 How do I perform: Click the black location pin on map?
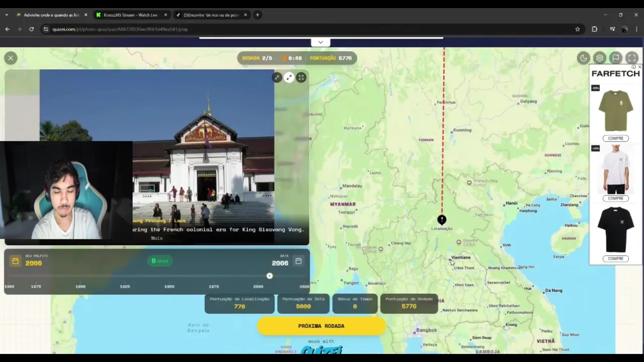441,220
